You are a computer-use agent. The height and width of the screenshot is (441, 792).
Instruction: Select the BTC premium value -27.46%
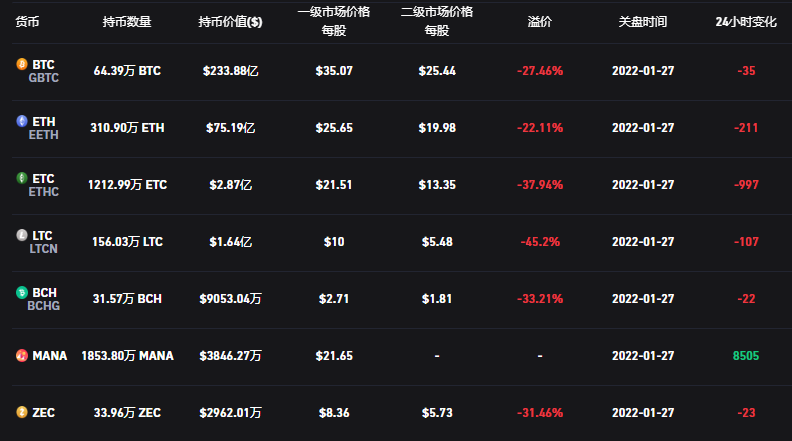[x=540, y=71]
